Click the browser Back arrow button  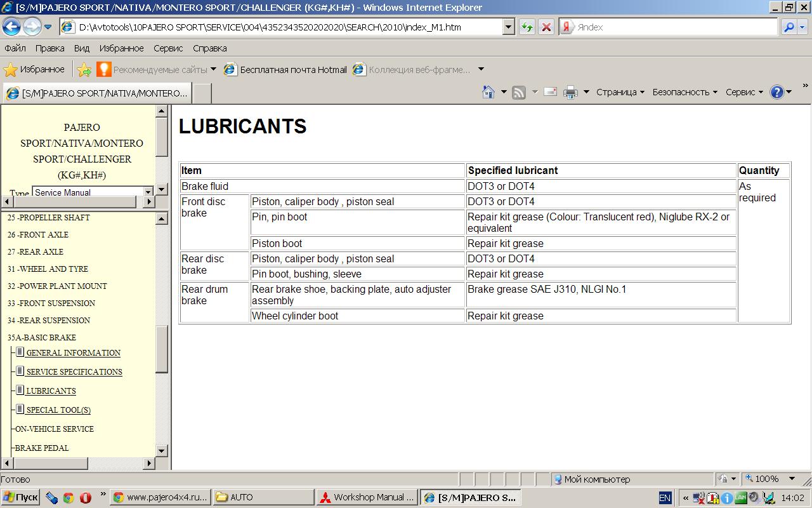tap(11, 27)
